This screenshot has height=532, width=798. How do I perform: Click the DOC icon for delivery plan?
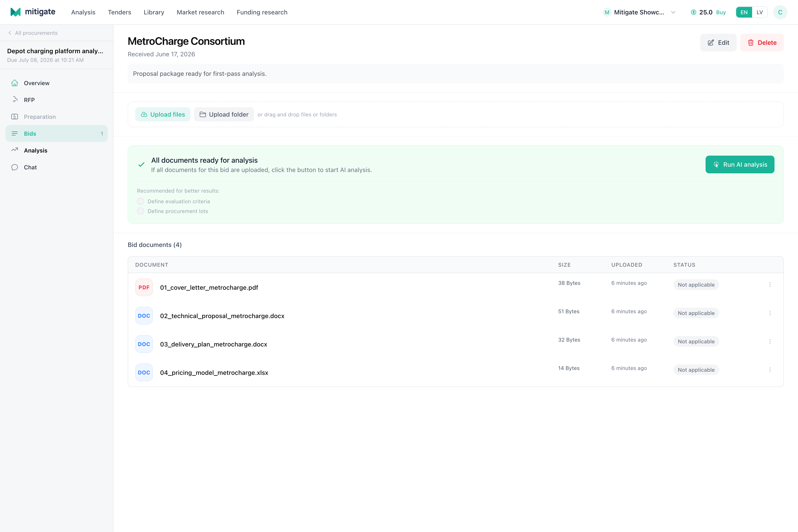coord(144,344)
